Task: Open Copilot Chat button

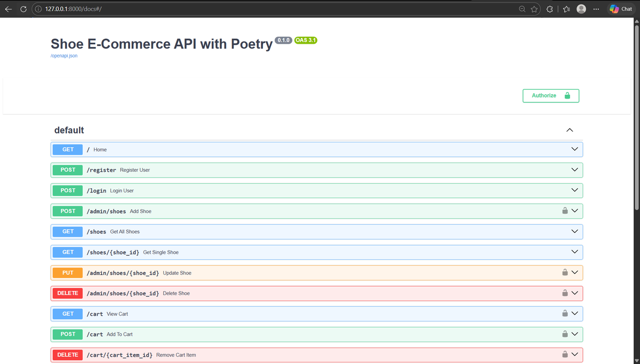Action: (621, 9)
